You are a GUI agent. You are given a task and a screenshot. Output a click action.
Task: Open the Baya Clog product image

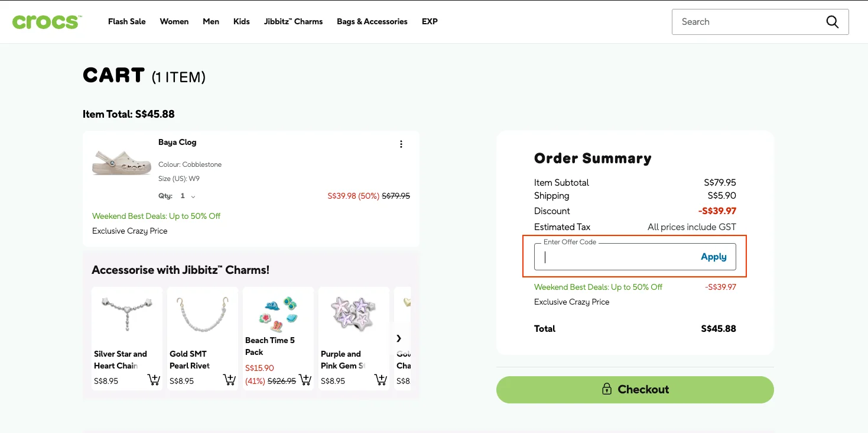coord(122,163)
